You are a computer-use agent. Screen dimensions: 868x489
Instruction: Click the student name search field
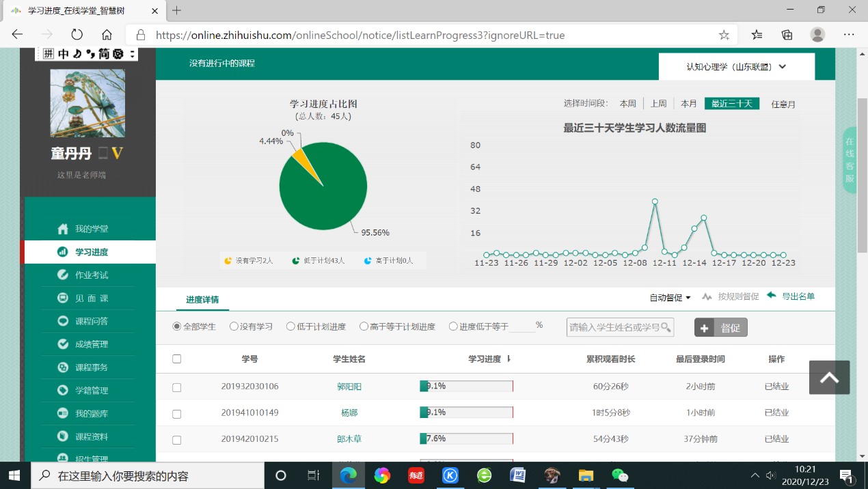tap(614, 327)
